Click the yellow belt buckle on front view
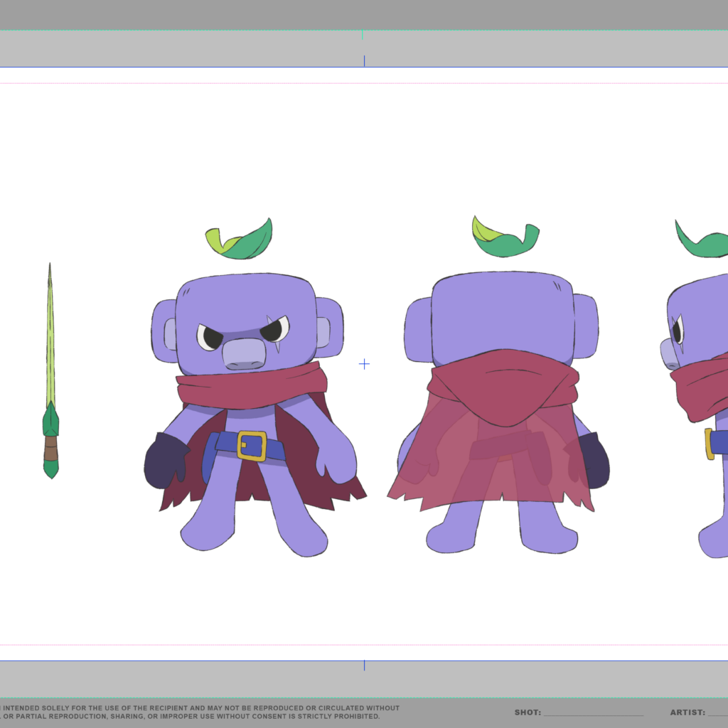 click(x=252, y=446)
